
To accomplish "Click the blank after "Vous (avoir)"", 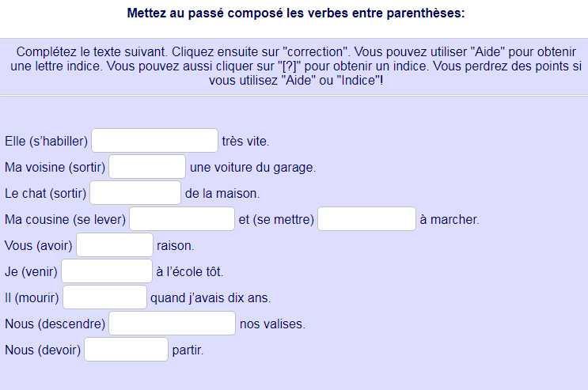I will coord(115,245).
